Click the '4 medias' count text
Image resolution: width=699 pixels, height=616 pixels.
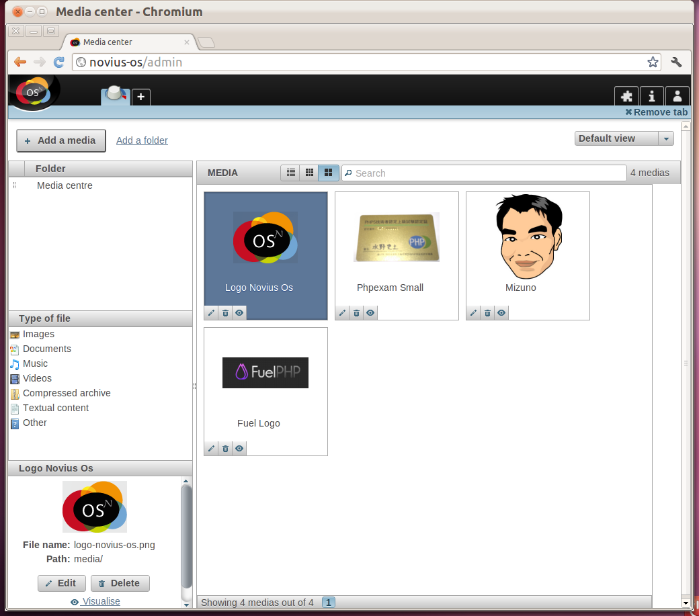coord(649,173)
